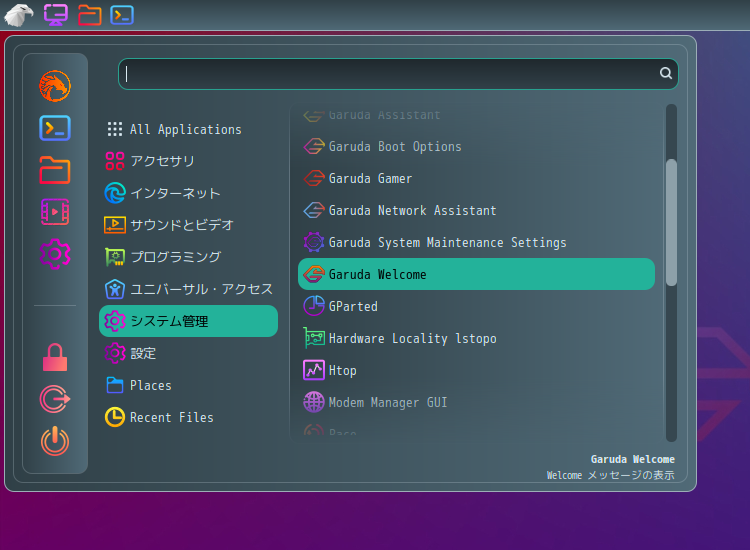Launch Modem Manager GUI

[x=476, y=402]
